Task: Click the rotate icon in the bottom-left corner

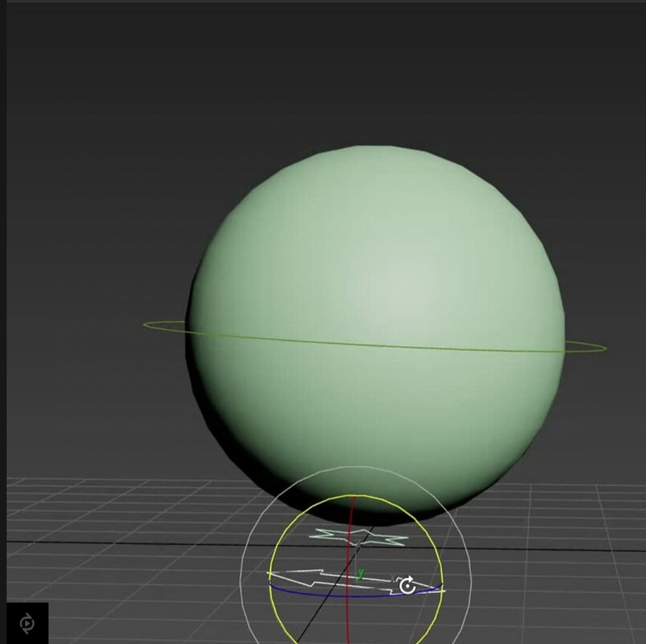Action: (27, 623)
